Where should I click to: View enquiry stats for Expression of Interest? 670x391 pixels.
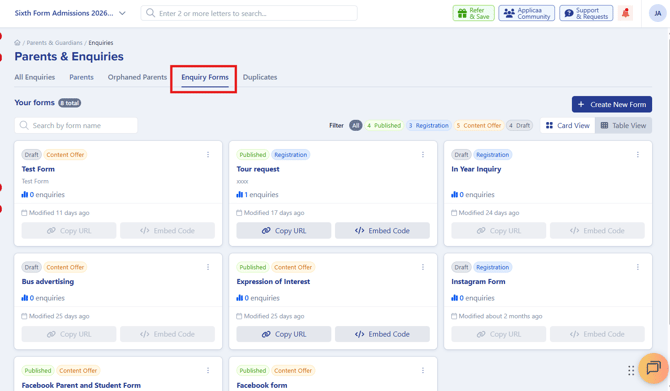(x=258, y=298)
